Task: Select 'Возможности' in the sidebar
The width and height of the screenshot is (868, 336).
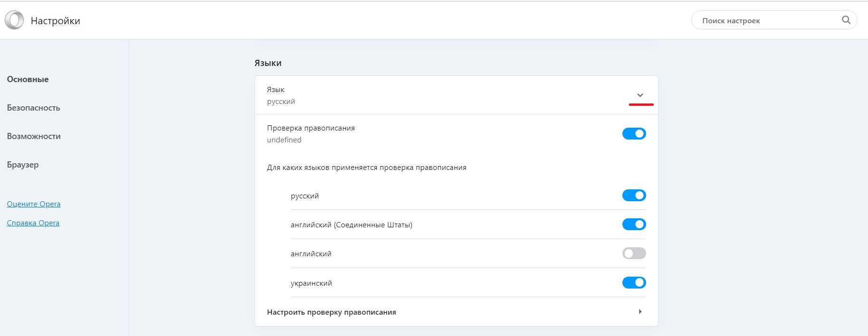Action: [34, 136]
